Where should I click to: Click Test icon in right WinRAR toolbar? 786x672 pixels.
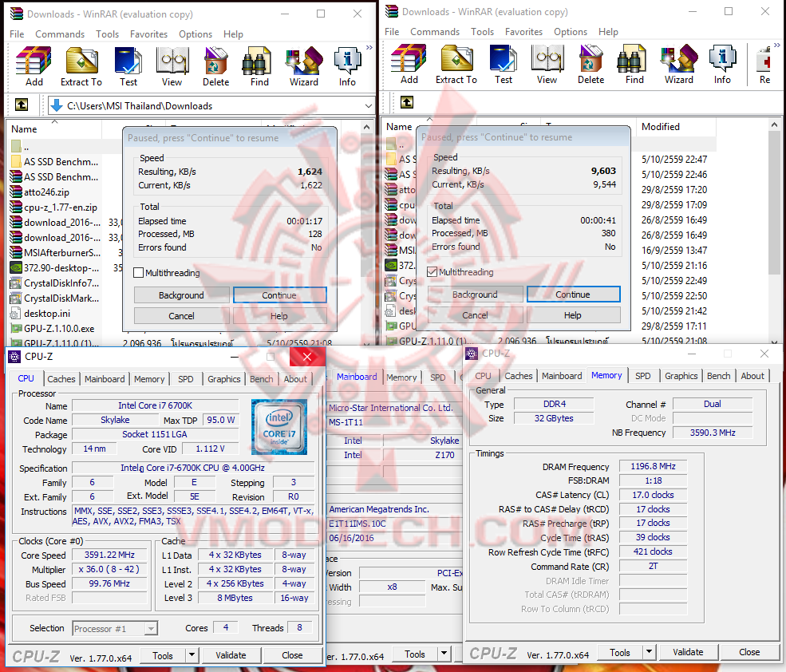point(503,59)
